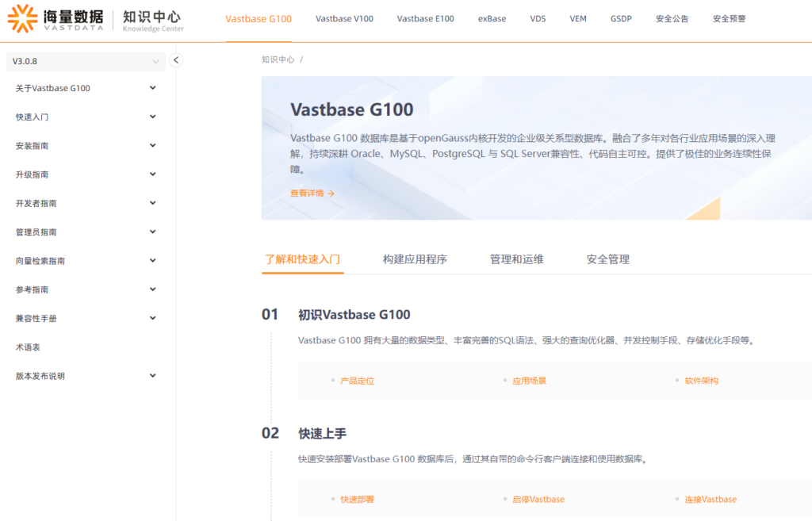Expand the 关于Vastbase G100 chevron
The width and height of the screenshot is (812, 521).
[x=153, y=88]
